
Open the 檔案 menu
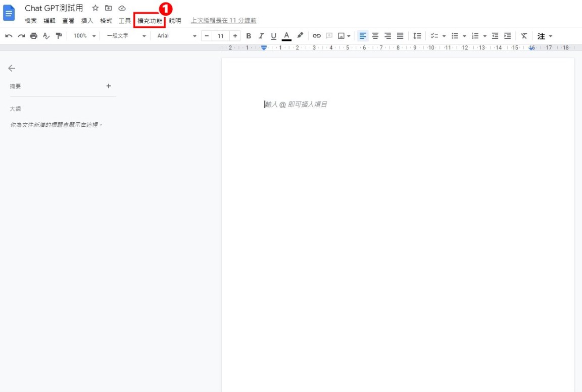pyautogui.click(x=31, y=21)
